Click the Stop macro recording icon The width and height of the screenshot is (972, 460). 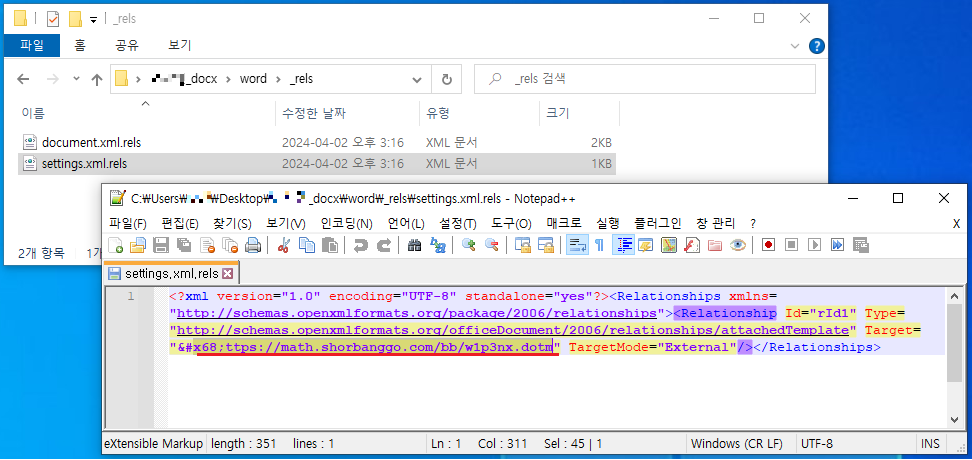(x=792, y=245)
